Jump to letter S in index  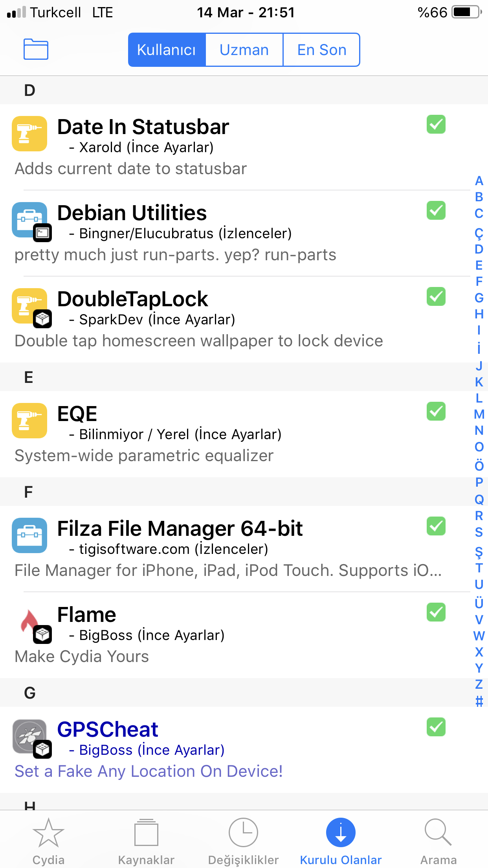(x=479, y=532)
